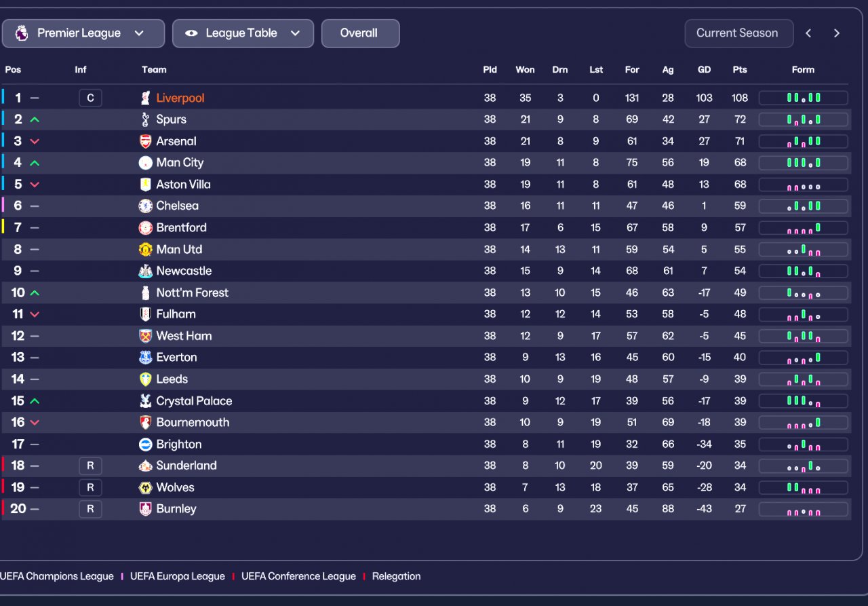Click the Chelsea club badge icon
The width and height of the screenshot is (868, 606).
click(145, 206)
